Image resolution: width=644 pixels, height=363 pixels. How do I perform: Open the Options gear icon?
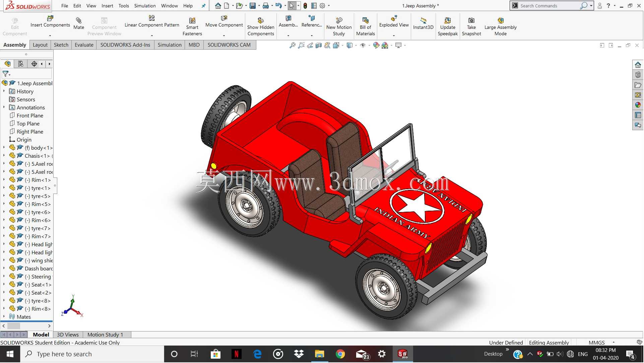click(322, 6)
